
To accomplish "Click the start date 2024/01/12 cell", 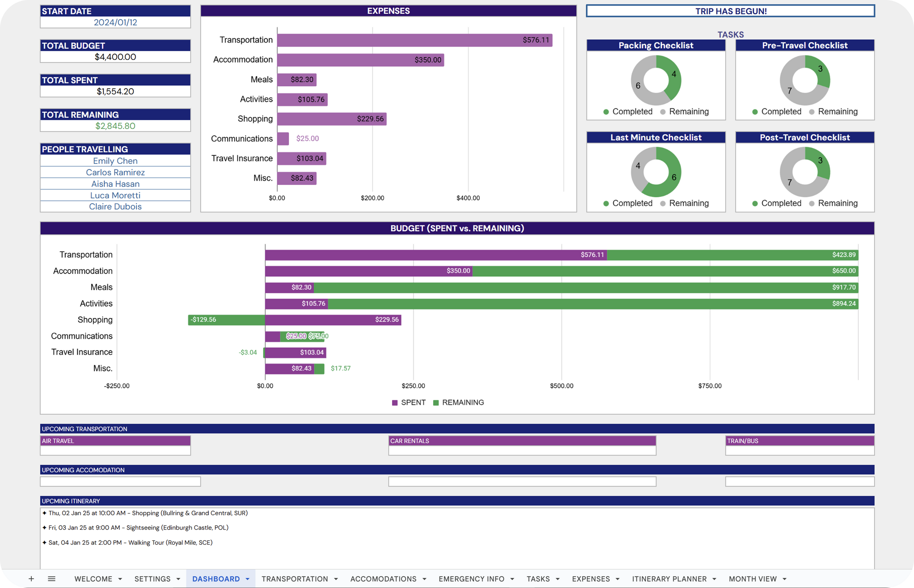I will (115, 22).
